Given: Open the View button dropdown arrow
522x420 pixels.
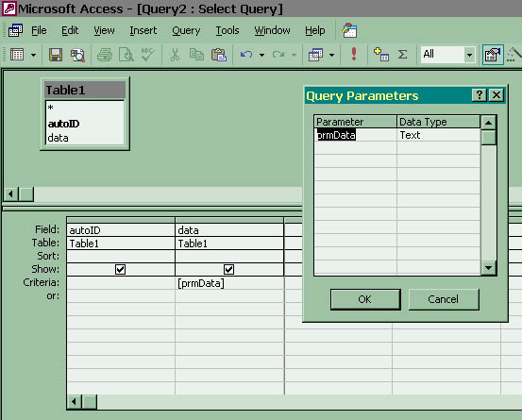Looking at the screenshot, I should [33, 55].
